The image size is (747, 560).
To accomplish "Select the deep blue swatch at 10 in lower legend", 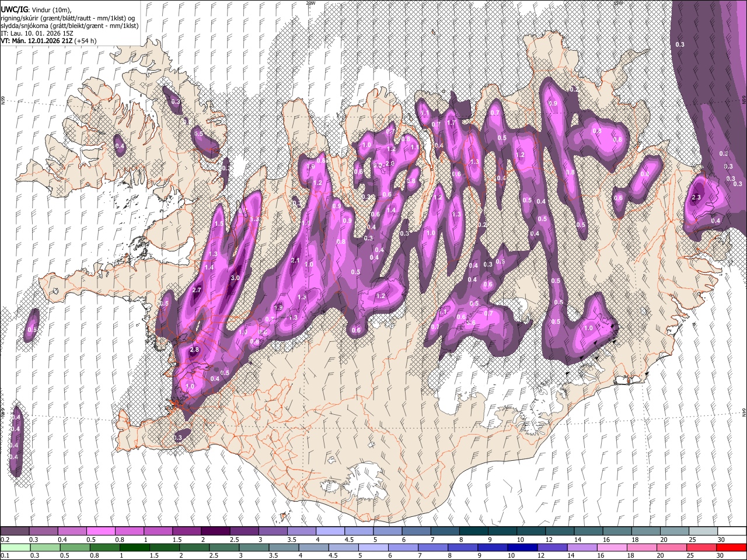I will coord(523,547).
